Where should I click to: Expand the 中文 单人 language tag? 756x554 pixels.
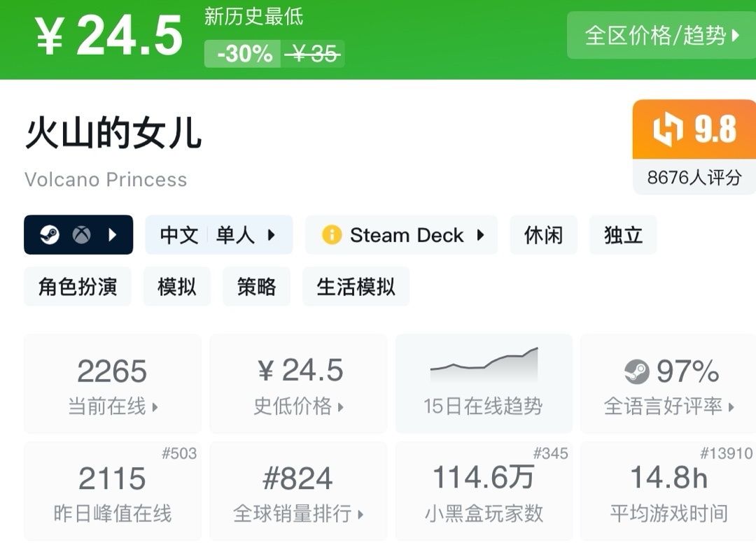coord(218,235)
